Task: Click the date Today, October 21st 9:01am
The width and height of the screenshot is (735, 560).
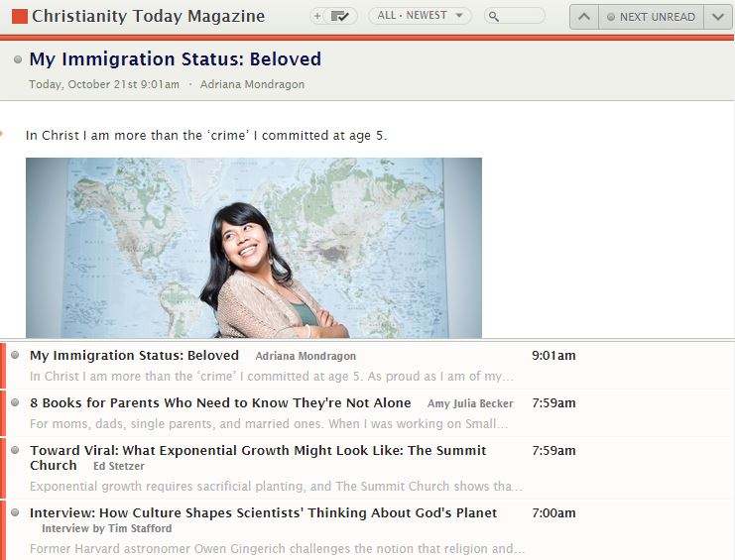Action: click(104, 84)
